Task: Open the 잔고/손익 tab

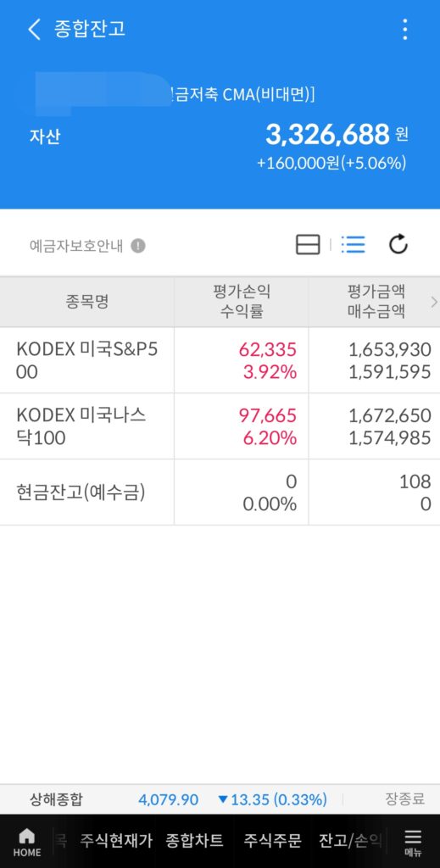Action: click(x=350, y=841)
